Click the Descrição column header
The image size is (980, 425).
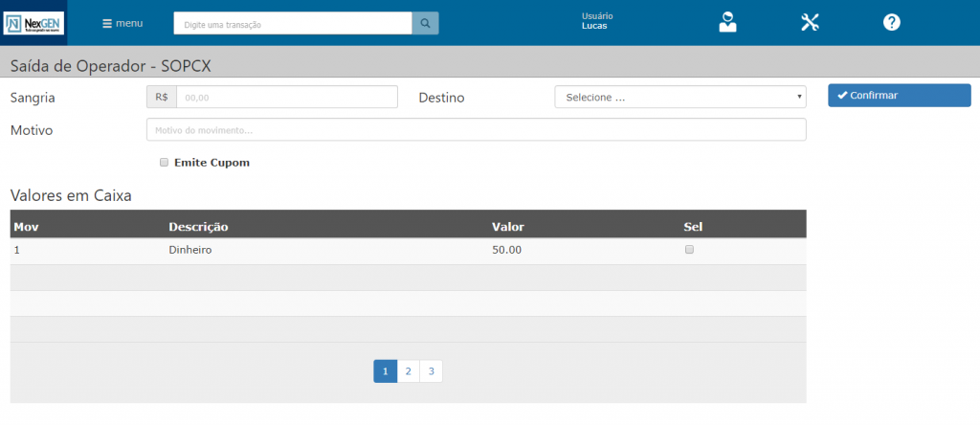click(x=198, y=227)
